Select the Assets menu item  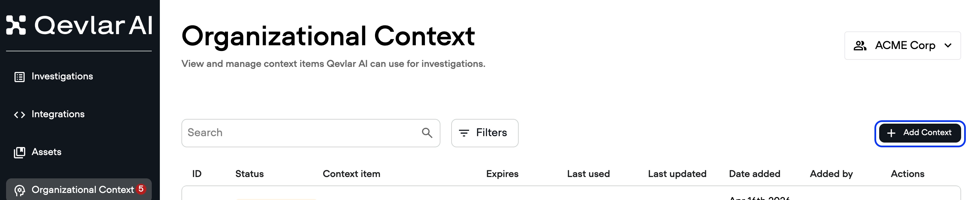(x=47, y=152)
